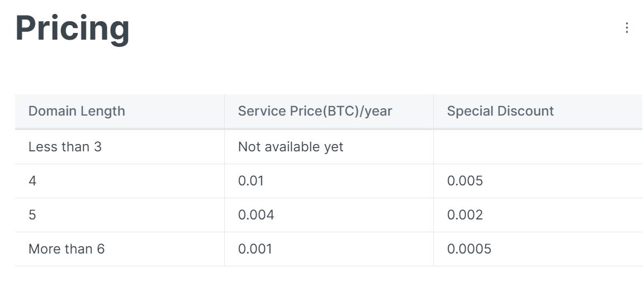Click the 0.002 special discount cell
The height and width of the screenshot is (282, 644).
click(465, 215)
